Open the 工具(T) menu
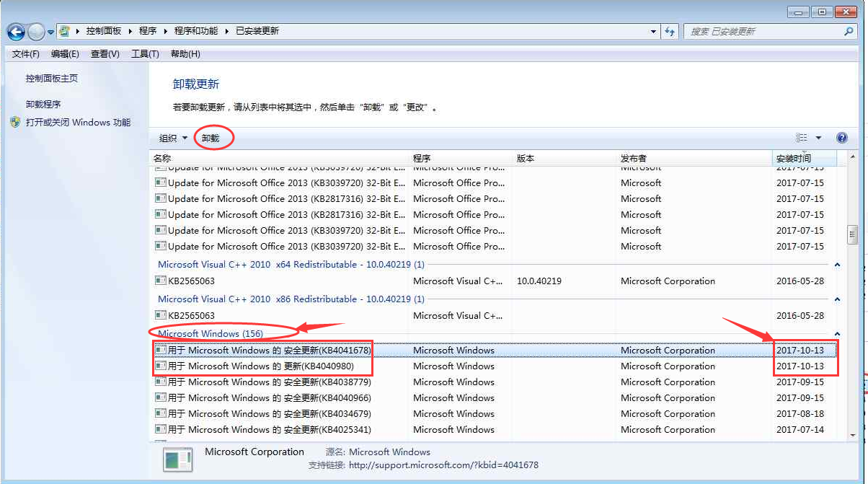The image size is (868, 484). pyautogui.click(x=145, y=54)
